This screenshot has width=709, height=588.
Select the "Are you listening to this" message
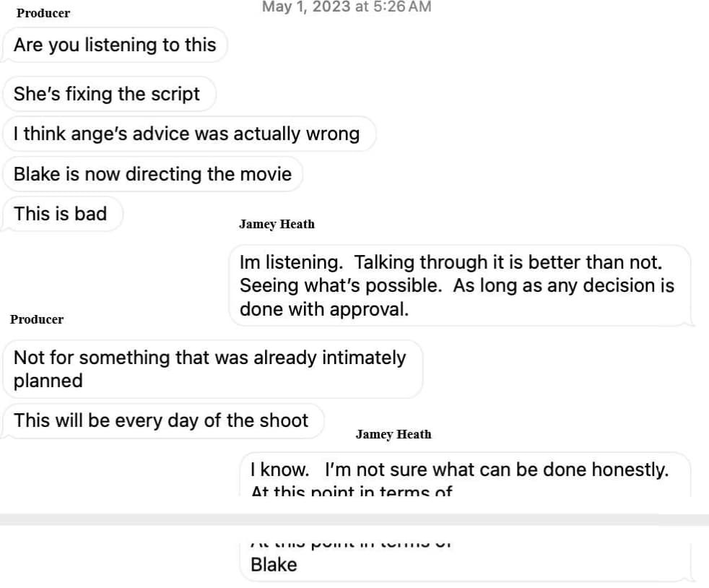coord(115,45)
